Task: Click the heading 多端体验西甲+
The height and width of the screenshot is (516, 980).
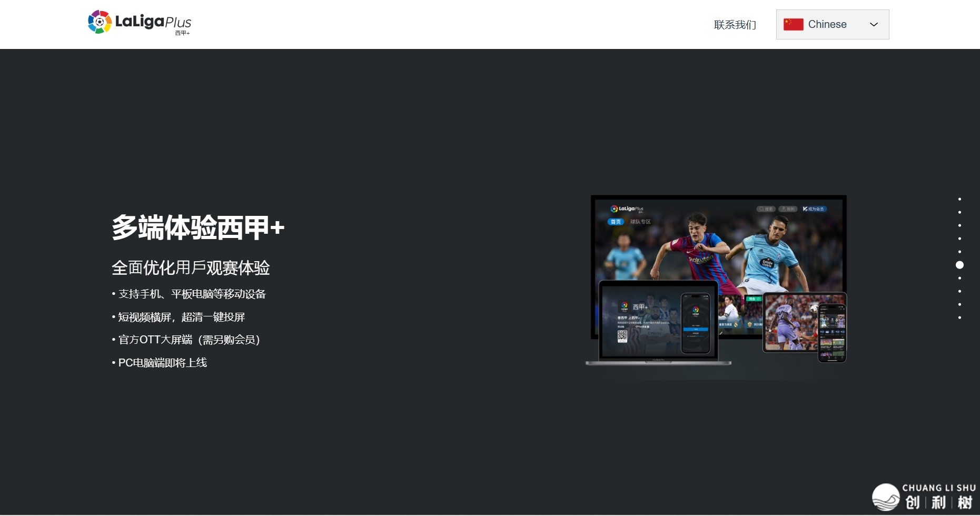Action: point(198,227)
